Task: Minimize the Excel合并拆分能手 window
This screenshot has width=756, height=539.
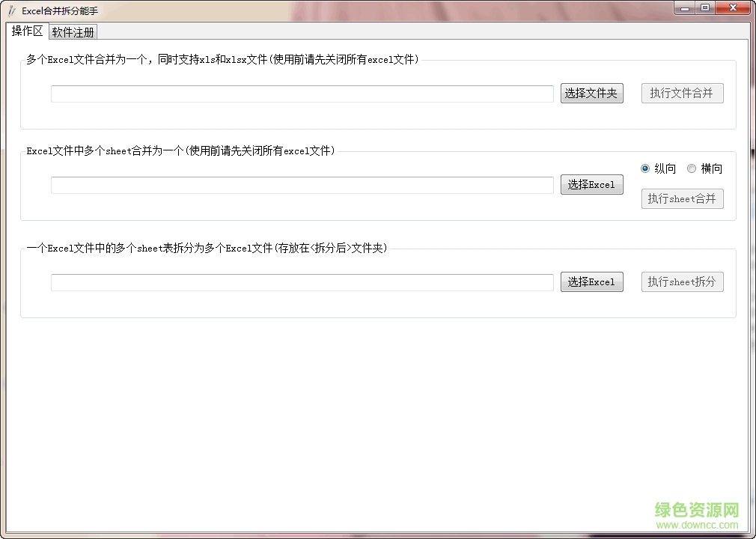Action: pos(685,7)
